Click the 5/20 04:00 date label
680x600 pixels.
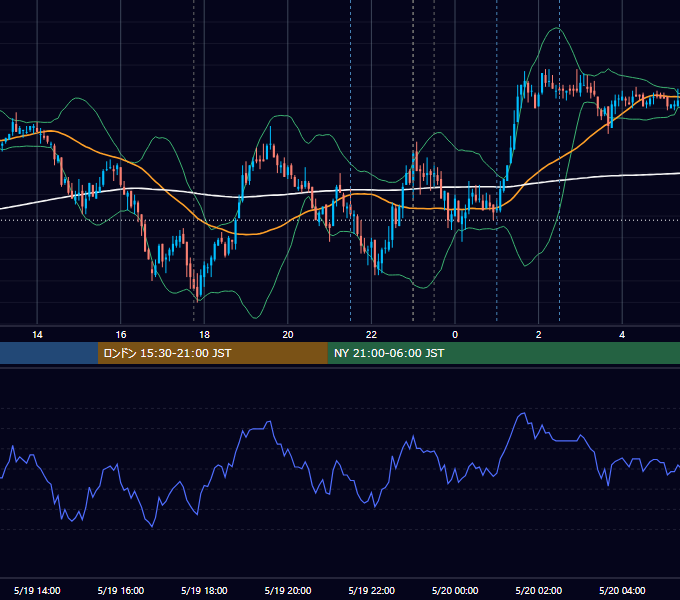coord(622,590)
